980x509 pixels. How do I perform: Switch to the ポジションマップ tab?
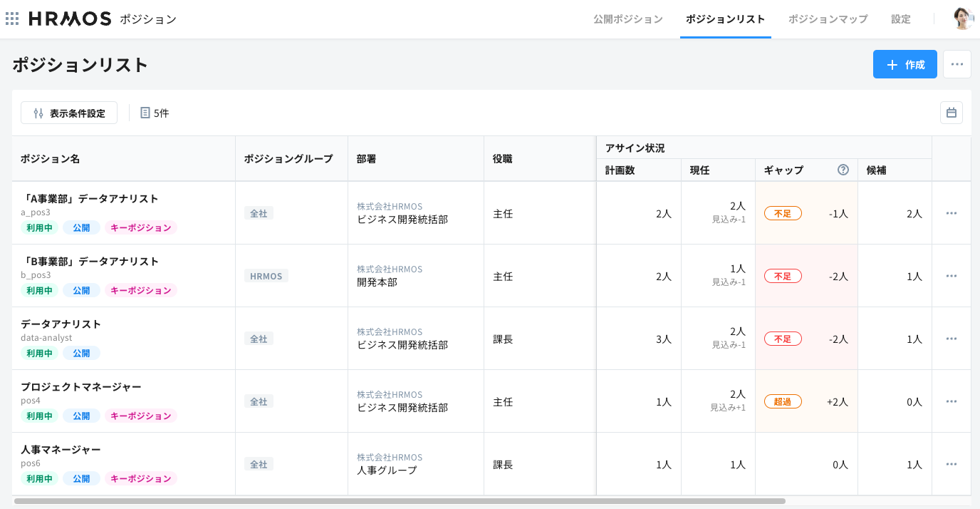click(828, 19)
